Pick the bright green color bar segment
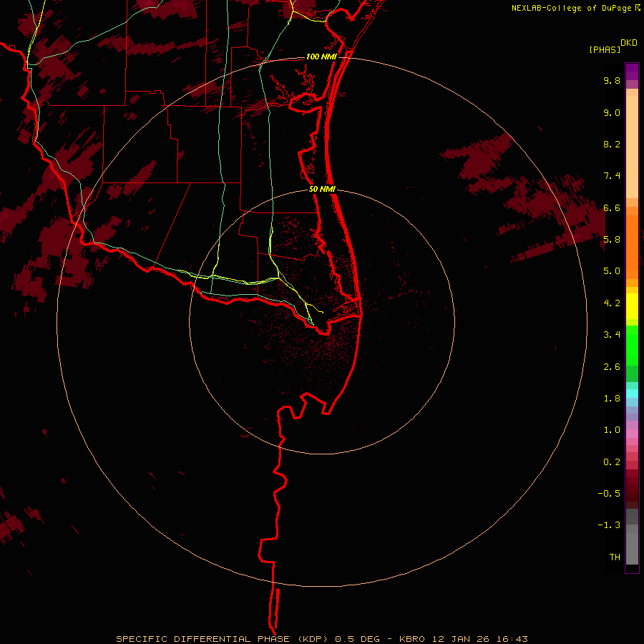 [x=632, y=345]
